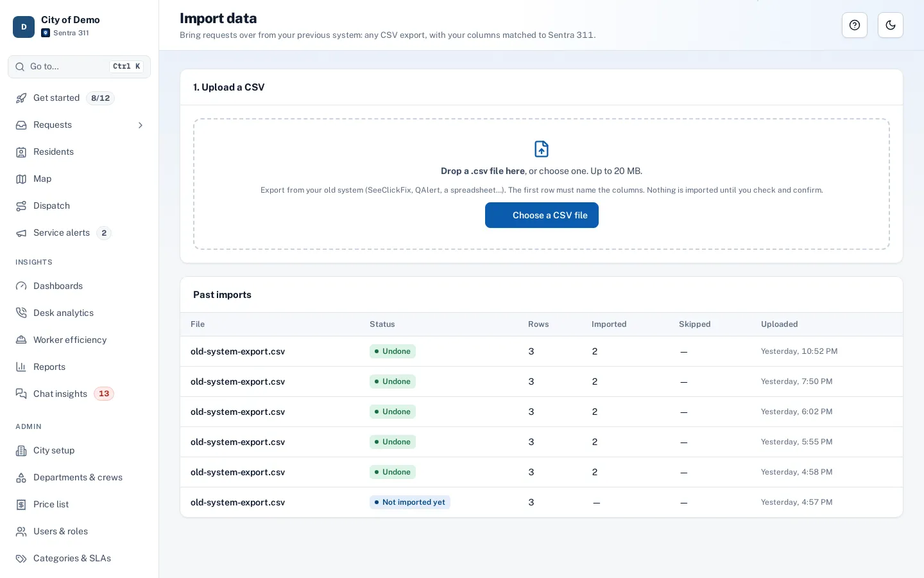924x578 pixels.
Task: Click the 8/12 progress badge
Action: [100, 98]
